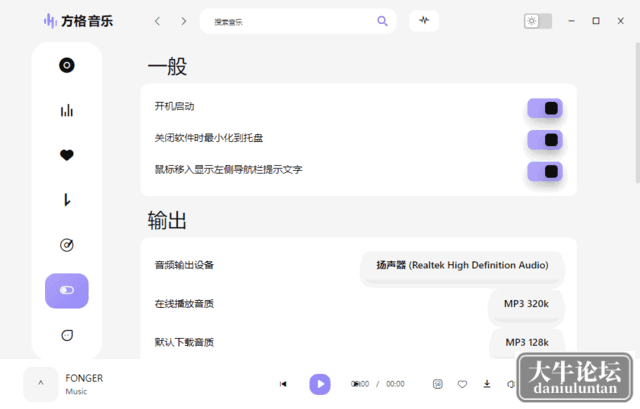This screenshot has width=640, height=409.
Task: Close the 方格音乐 window
Action: [x=620, y=21]
